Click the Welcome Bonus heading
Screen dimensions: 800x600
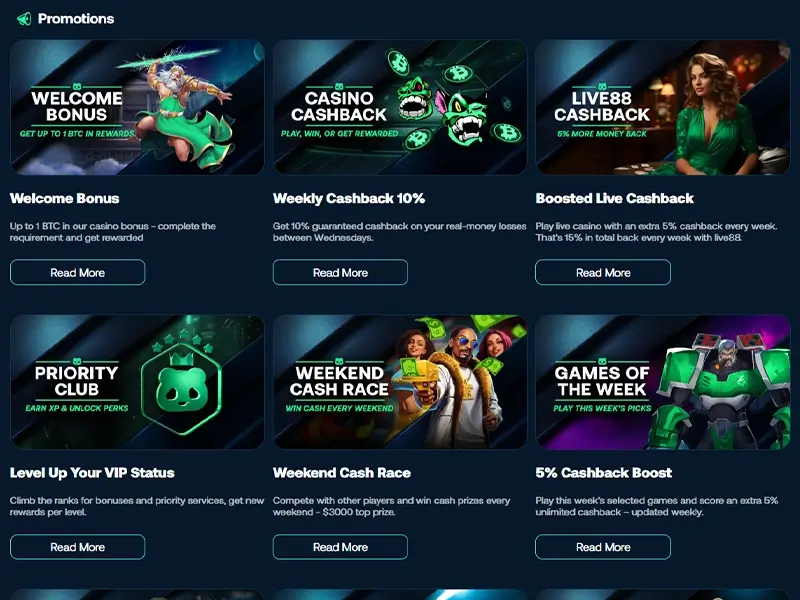[x=64, y=198]
